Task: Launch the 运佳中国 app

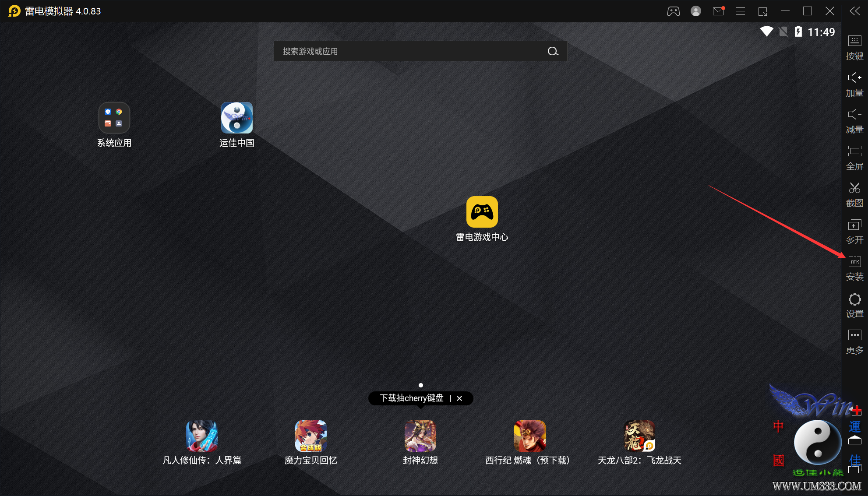Action: tap(236, 118)
